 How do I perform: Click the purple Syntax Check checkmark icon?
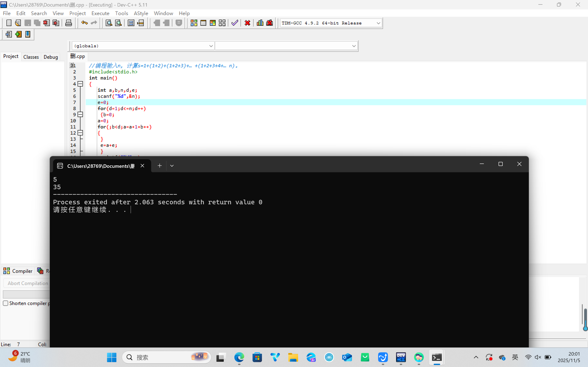(x=235, y=23)
